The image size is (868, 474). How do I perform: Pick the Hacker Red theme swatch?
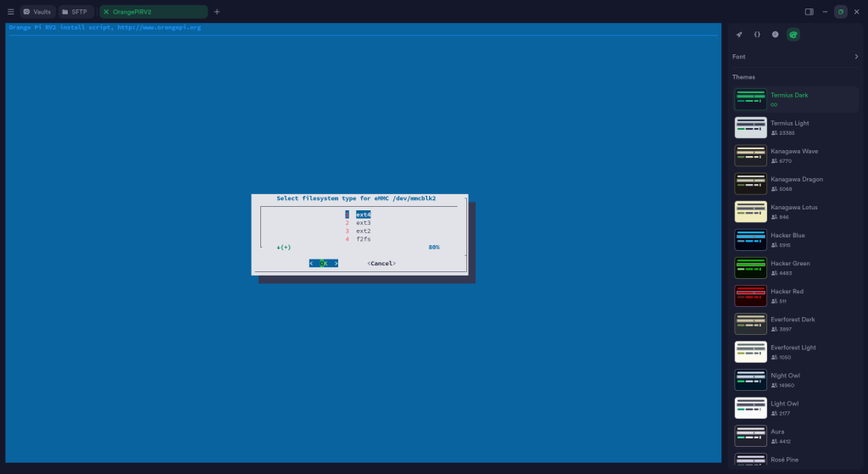point(750,296)
